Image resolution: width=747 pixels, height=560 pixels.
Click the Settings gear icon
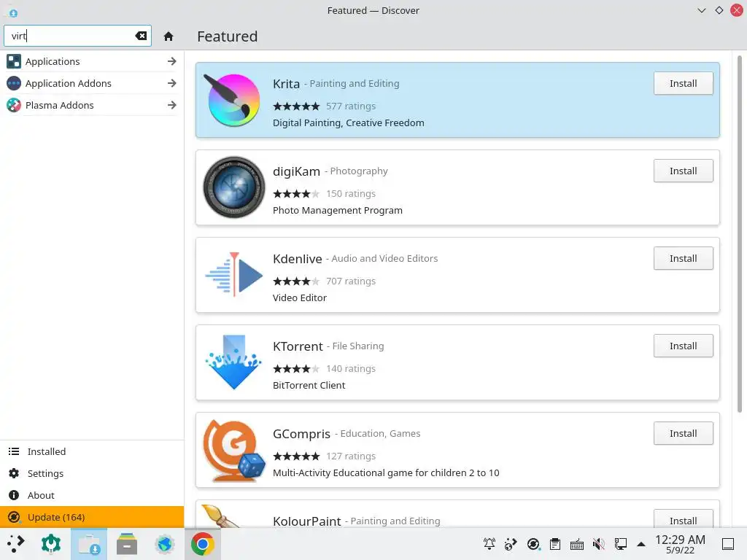tap(14, 473)
